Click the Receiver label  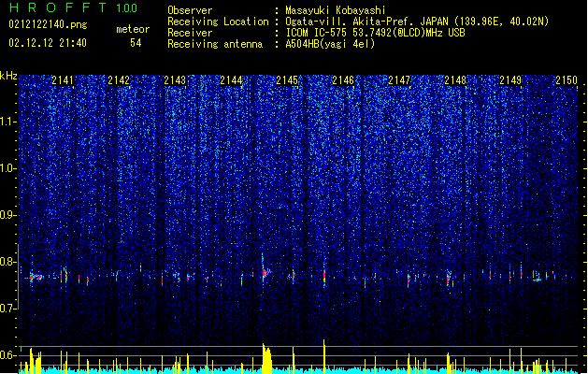click(x=190, y=33)
